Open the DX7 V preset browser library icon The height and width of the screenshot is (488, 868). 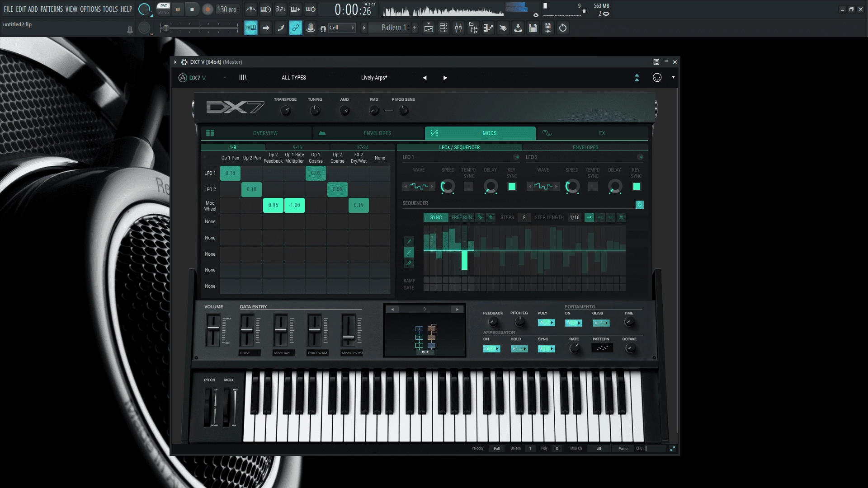coord(243,78)
